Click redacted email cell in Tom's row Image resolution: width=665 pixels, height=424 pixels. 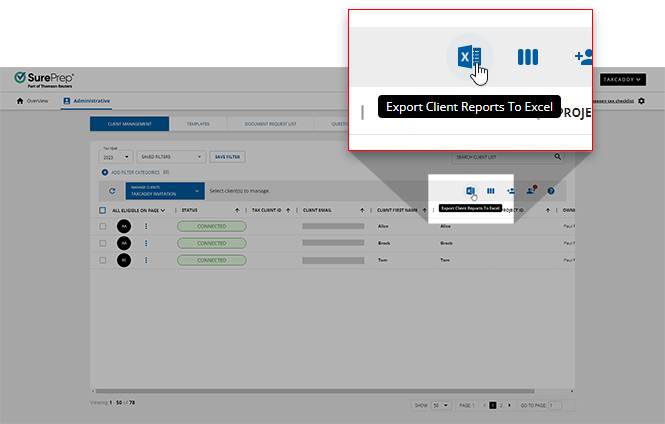pos(333,260)
